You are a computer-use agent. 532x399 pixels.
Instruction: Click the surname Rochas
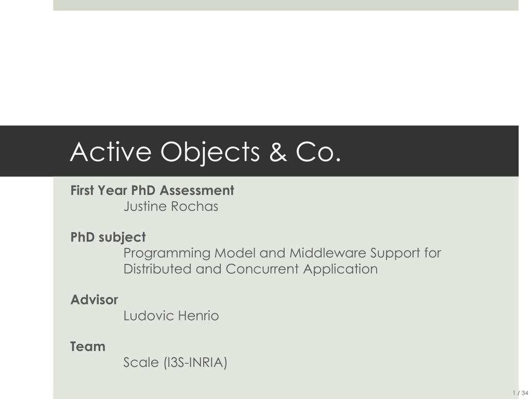pyautogui.click(x=194, y=206)
